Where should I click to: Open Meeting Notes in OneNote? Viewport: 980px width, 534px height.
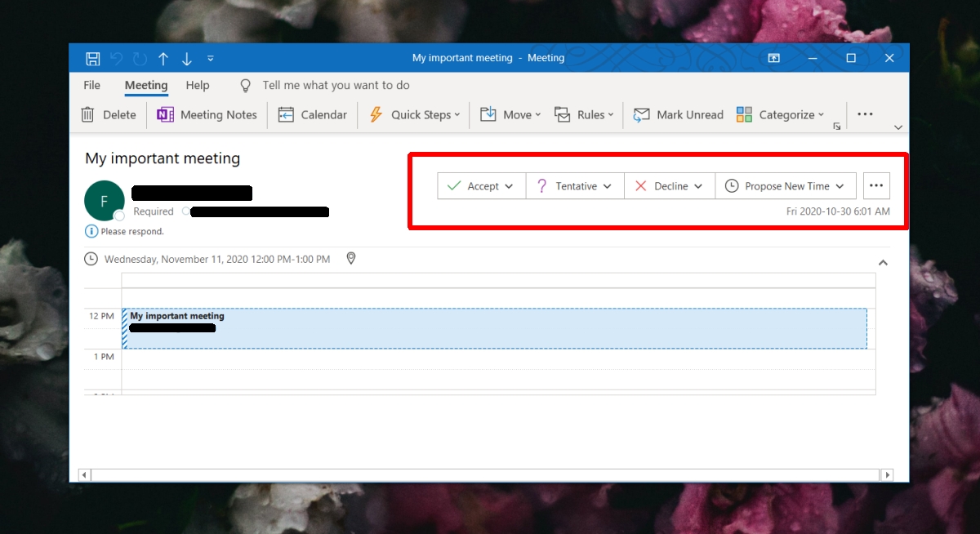207,115
